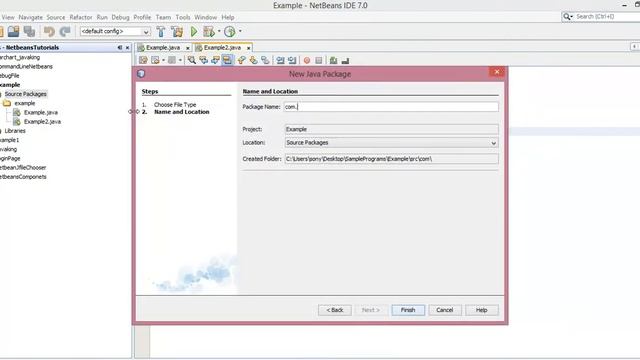
Task: Run the project with green play icon
Action: coord(194,31)
